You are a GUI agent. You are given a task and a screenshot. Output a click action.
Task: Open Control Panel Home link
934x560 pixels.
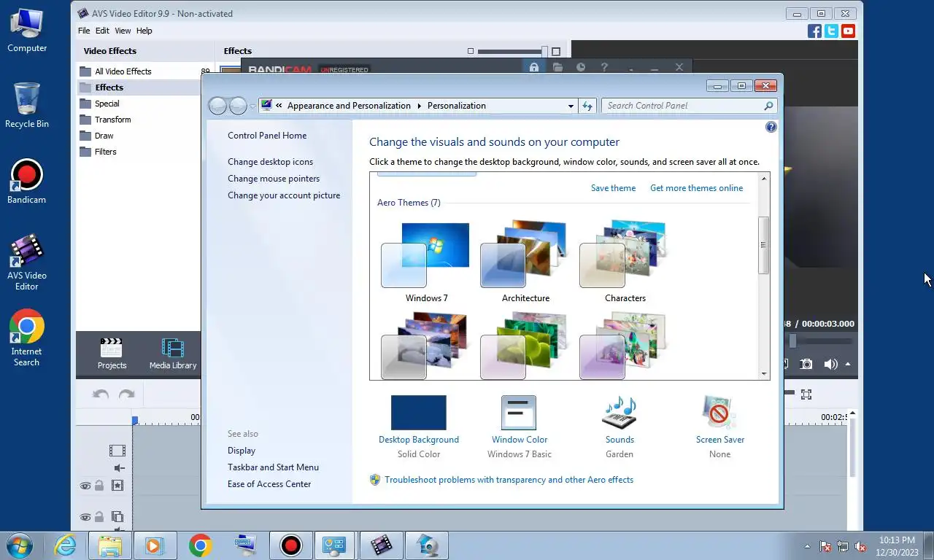point(267,136)
